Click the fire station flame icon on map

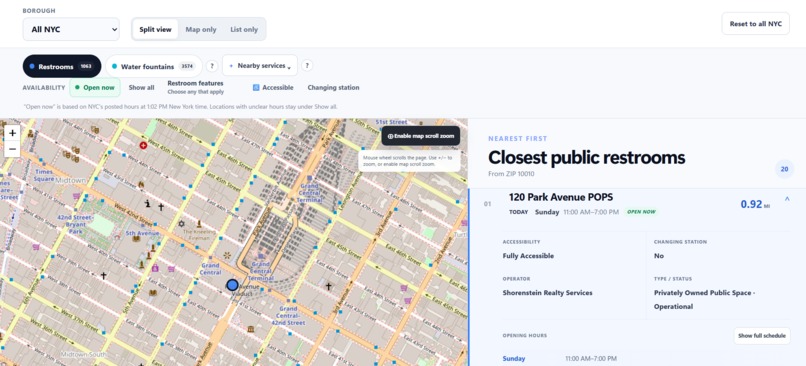pyautogui.click(x=141, y=184)
